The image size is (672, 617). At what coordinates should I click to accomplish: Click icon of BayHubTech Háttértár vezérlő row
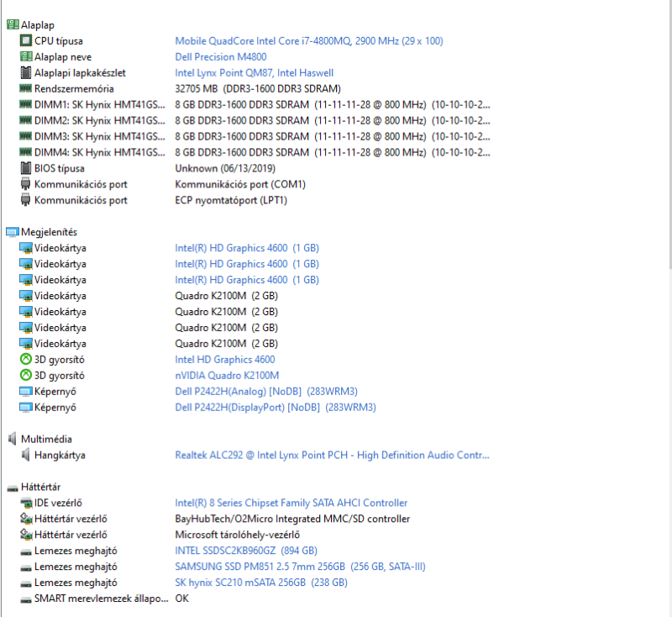click(26, 519)
